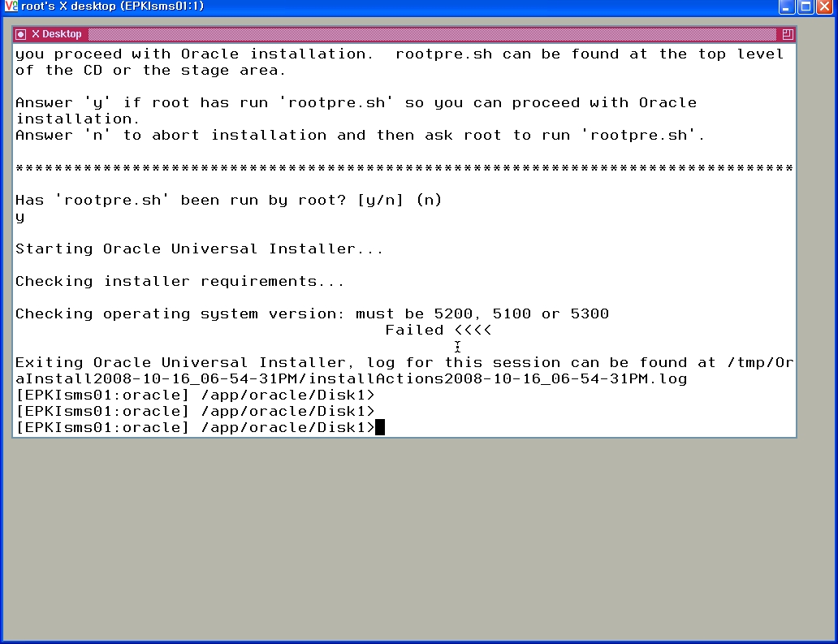Click the 'must be 5200, 5100 or 5300' text
The height and width of the screenshot is (644, 838).
(482, 314)
